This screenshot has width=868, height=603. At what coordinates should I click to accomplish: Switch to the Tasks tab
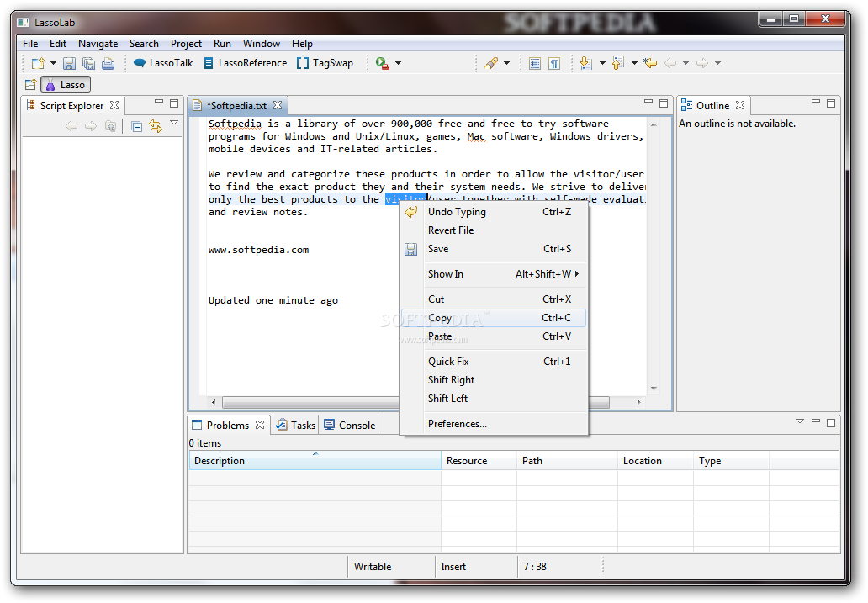tap(296, 426)
